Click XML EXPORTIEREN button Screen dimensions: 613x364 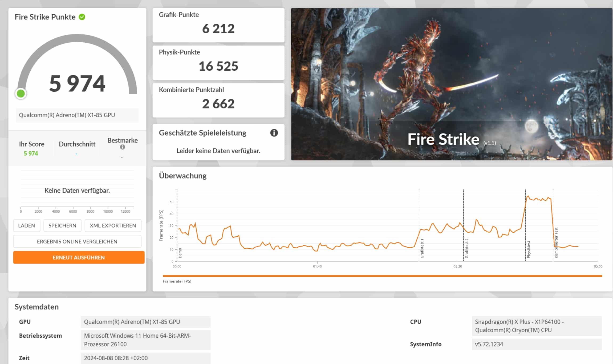[113, 225]
